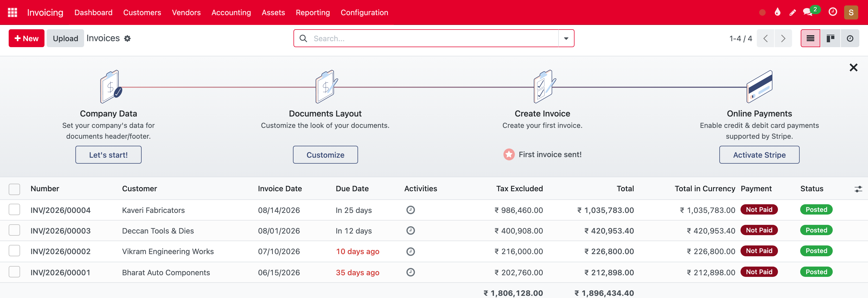Image resolution: width=868 pixels, height=298 pixels.
Task: Open the Accounting menu
Action: coord(231,12)
